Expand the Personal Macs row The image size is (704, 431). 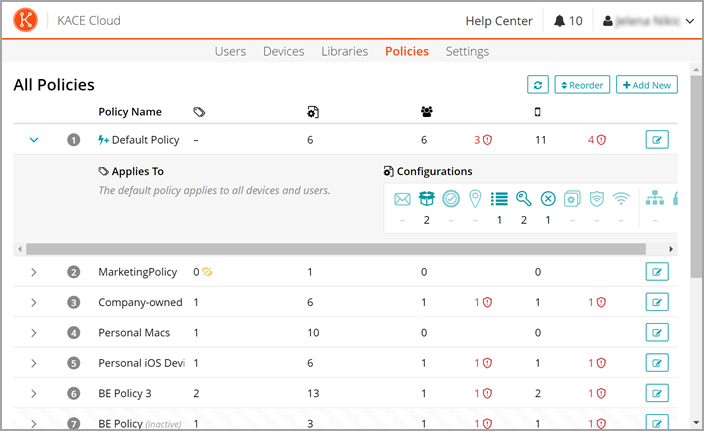(x=34, y=332)
